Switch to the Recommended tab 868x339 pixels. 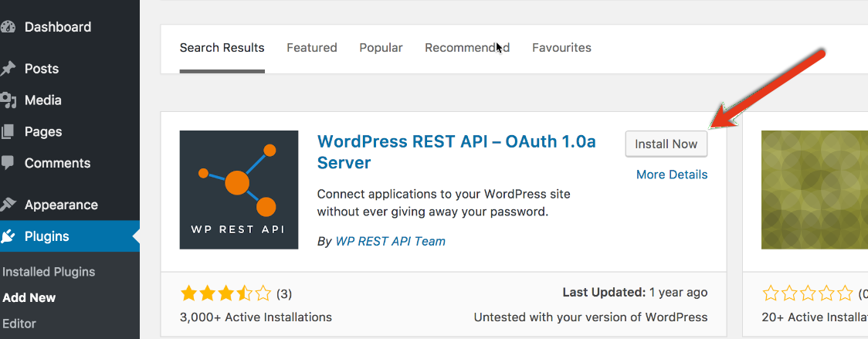pos(467,48)
